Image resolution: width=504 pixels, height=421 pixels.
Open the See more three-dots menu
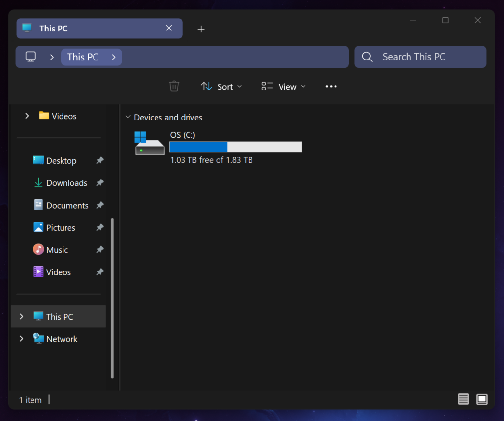(x=331, y=86)
